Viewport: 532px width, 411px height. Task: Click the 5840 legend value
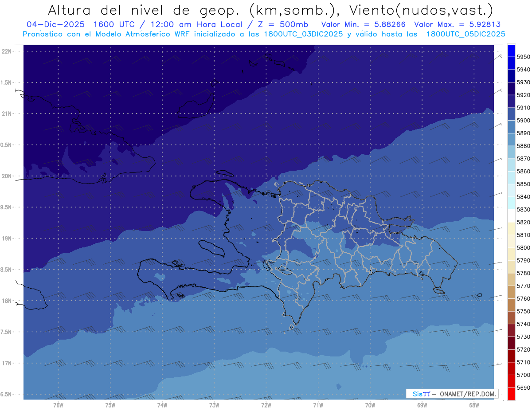(x=524, y=197)
